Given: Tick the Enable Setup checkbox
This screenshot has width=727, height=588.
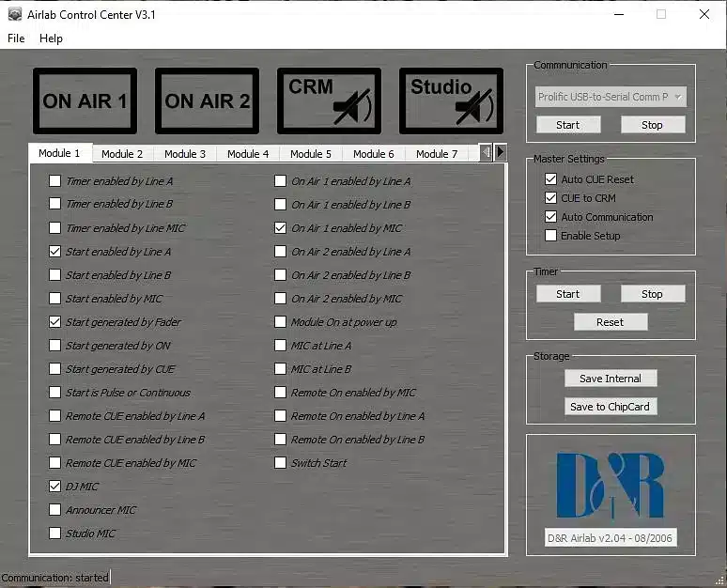Looking at the screenshot, I should 550,236.
